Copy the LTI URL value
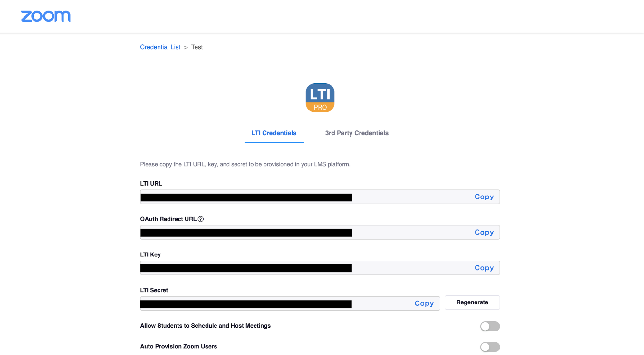The image size is (644, 355). pos(484,197)
